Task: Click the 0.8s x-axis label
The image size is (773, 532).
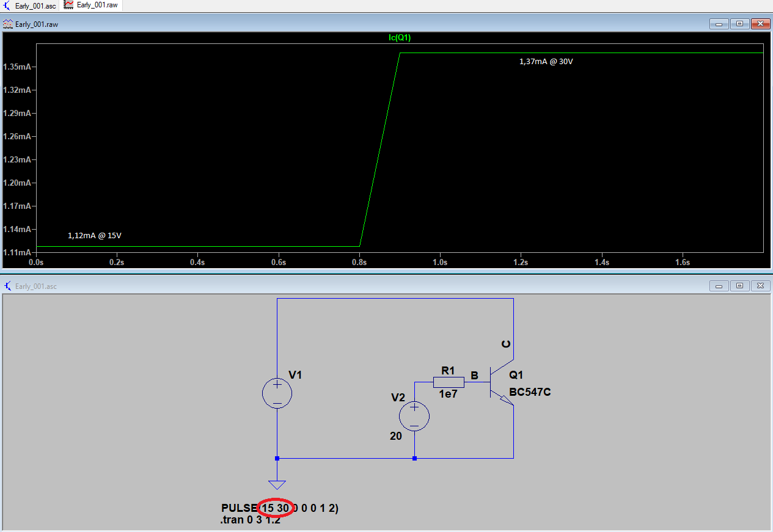Action: pyautogui.click(x=359, y=262)
